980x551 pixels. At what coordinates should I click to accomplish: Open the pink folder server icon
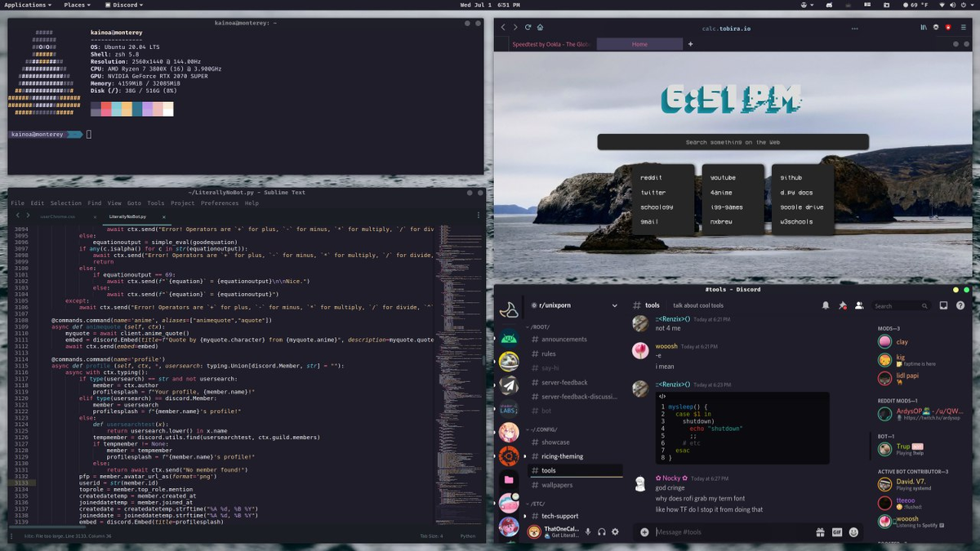click(509, 479)
